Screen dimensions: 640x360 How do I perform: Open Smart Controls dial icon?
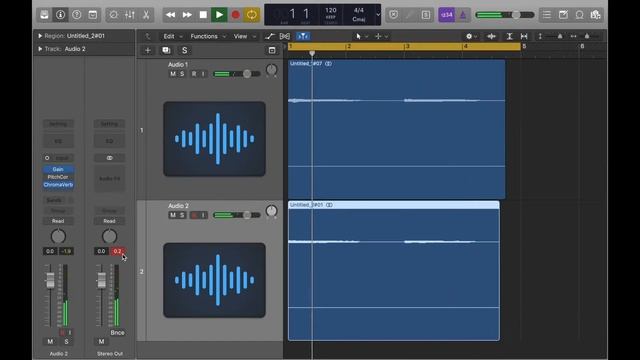click(x=113, y=15)
